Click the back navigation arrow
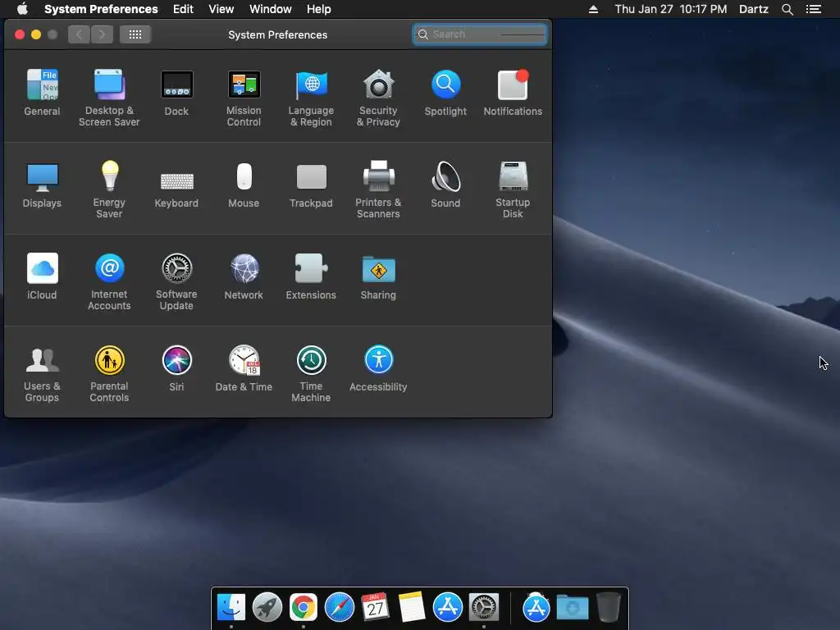This screenshot has width=840, height=630. pyautogui.click(x=79, y=34)
